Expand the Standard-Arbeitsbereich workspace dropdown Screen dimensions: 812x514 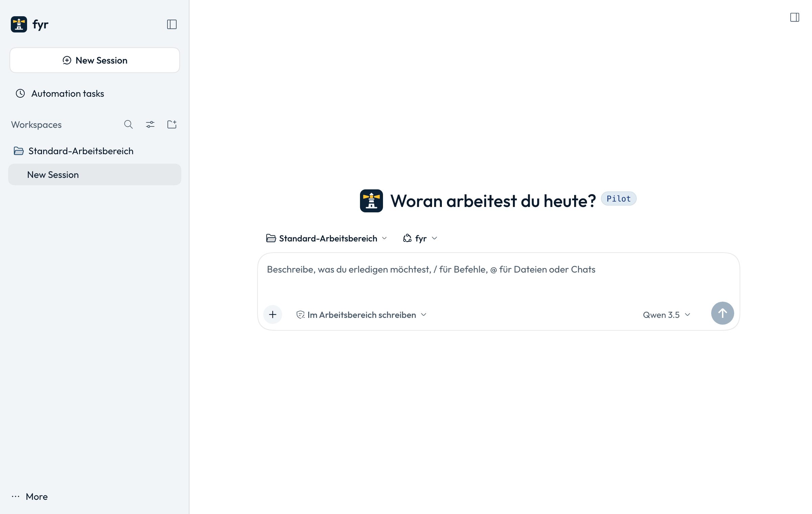click(326, 238)
